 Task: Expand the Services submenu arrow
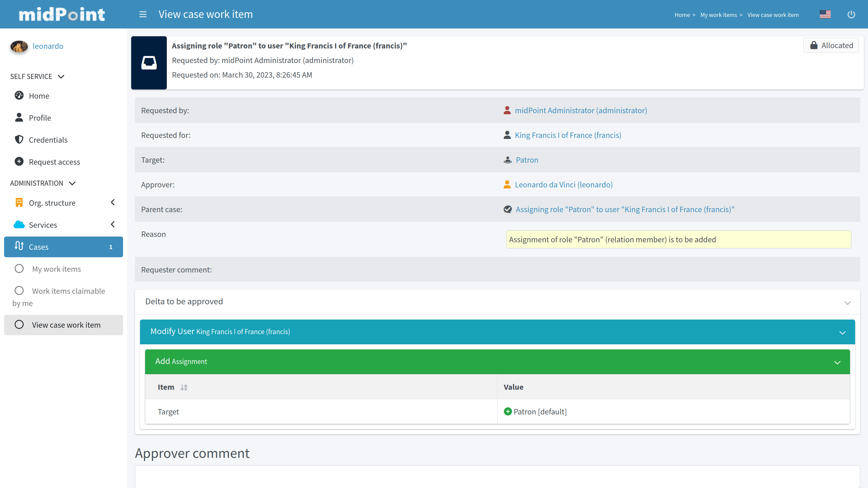113,224
